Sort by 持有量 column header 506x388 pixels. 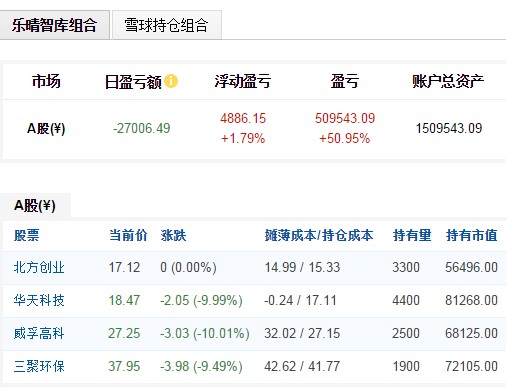tap(412, 235)
